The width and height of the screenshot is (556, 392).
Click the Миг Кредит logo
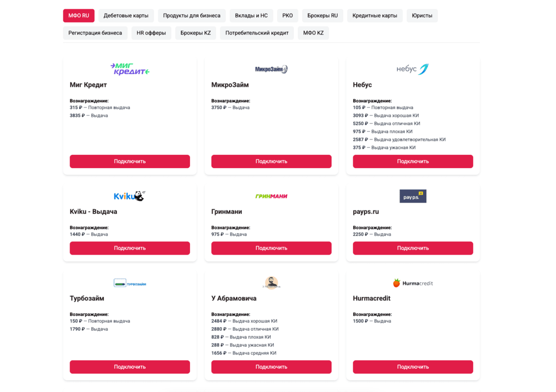130,69
